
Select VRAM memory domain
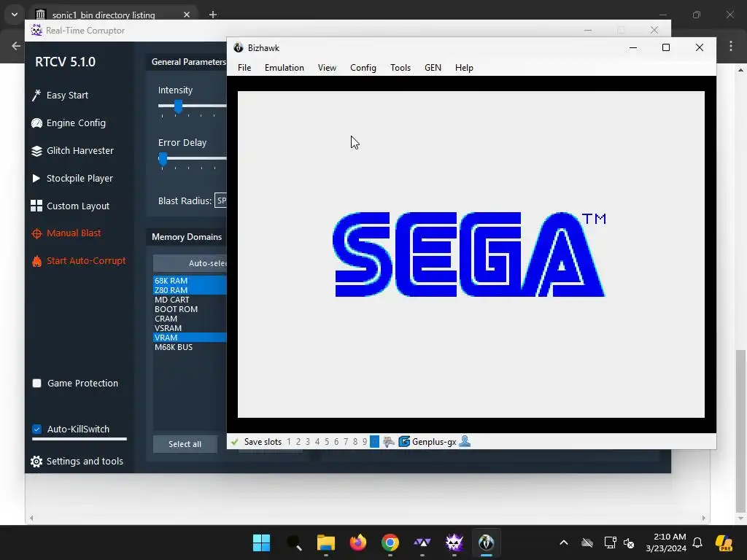pyautogui.click(x=190, y=338)
